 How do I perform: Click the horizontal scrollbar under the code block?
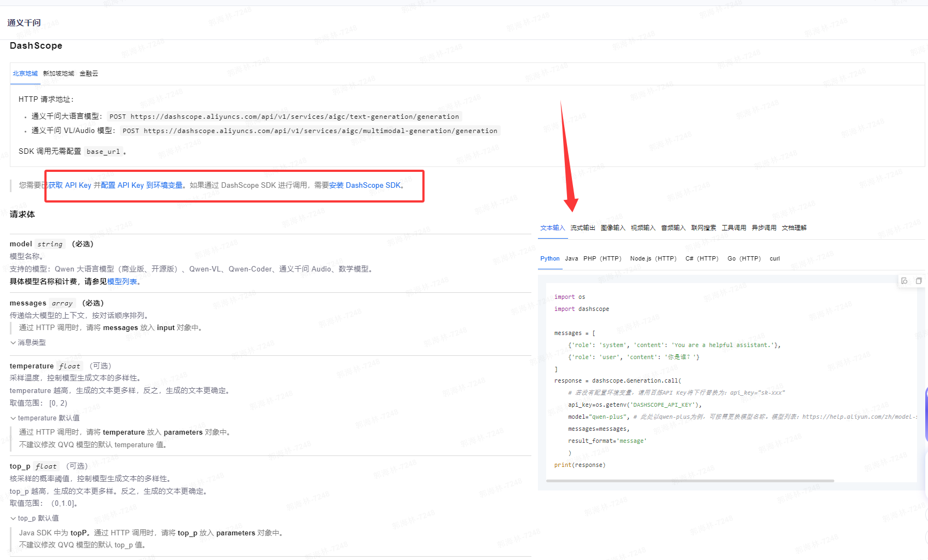690,481
